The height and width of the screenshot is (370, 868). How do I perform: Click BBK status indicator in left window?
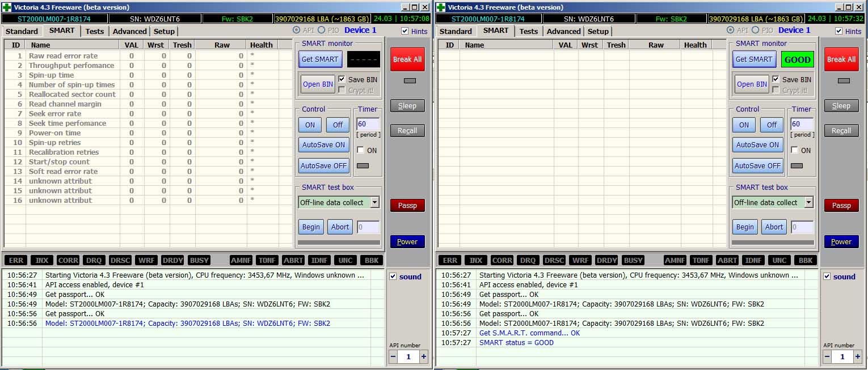coord(371,260)
